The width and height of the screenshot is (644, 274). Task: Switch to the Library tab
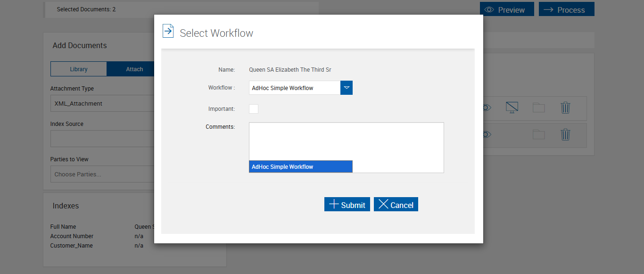(x=79, y=69)
